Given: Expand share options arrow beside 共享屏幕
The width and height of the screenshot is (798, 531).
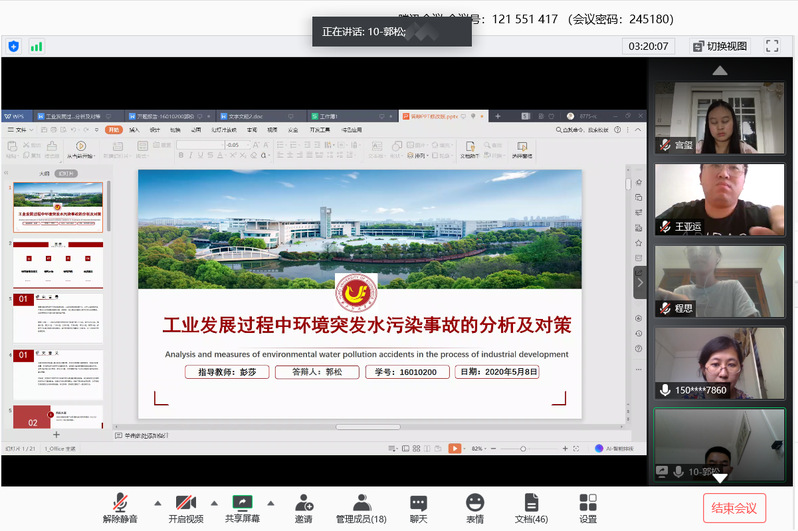Looking at the screenshot, I should click(270, 502).
